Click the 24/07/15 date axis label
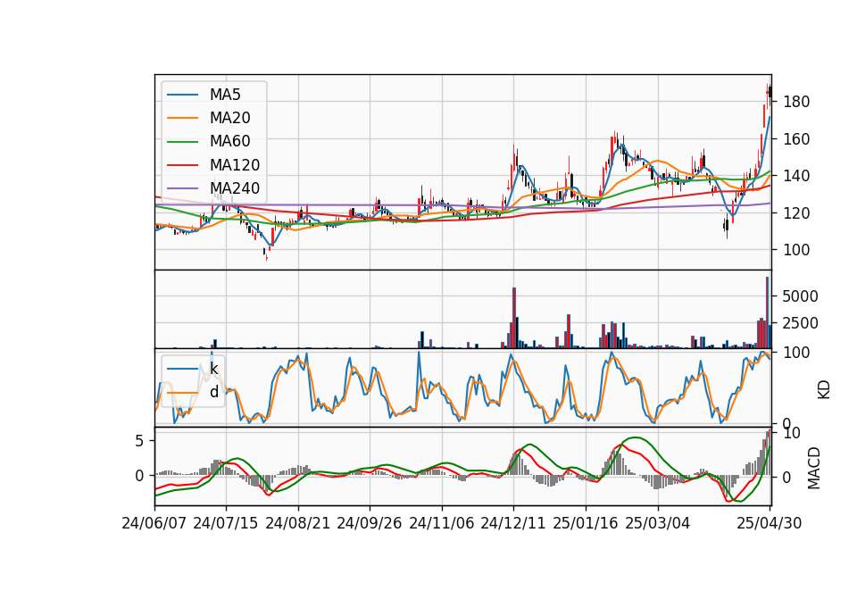This screenshot has width=857, height=616. (x=226, y=523)
